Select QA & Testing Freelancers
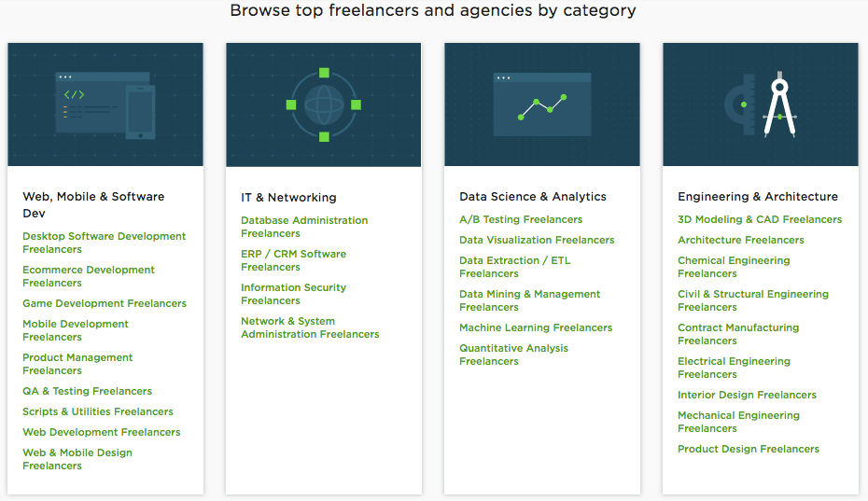Viewport: 868px width, 501px height. 88,391
